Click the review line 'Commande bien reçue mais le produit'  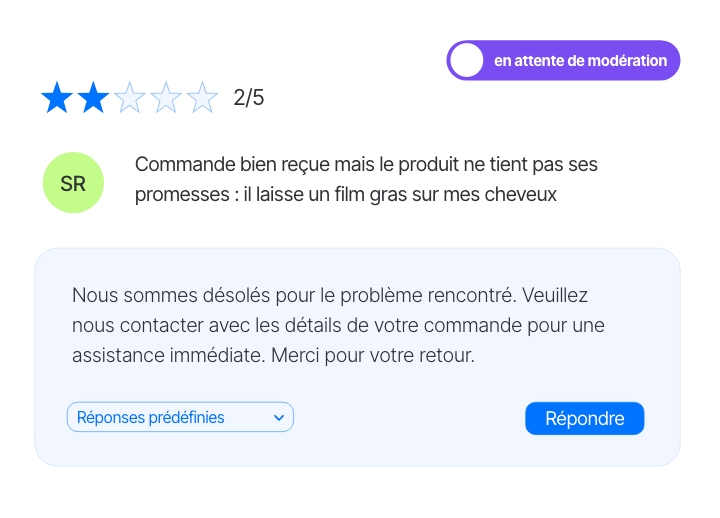click(270, 164)
